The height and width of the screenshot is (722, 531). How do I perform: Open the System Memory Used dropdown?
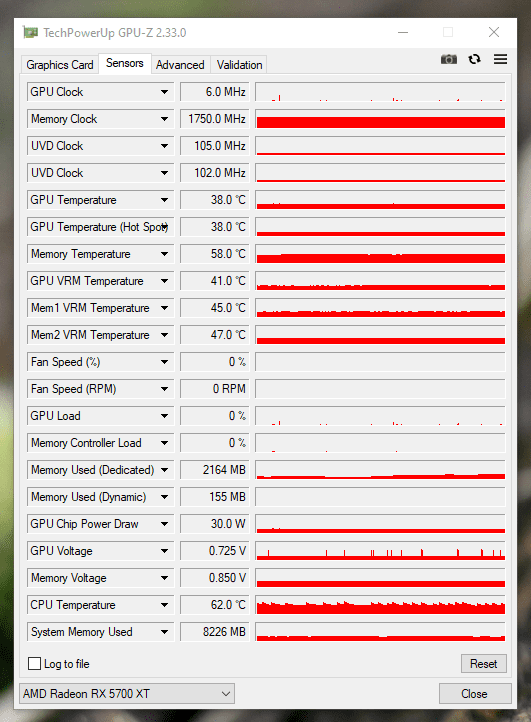pyautogui.click(x=164, y=632)
